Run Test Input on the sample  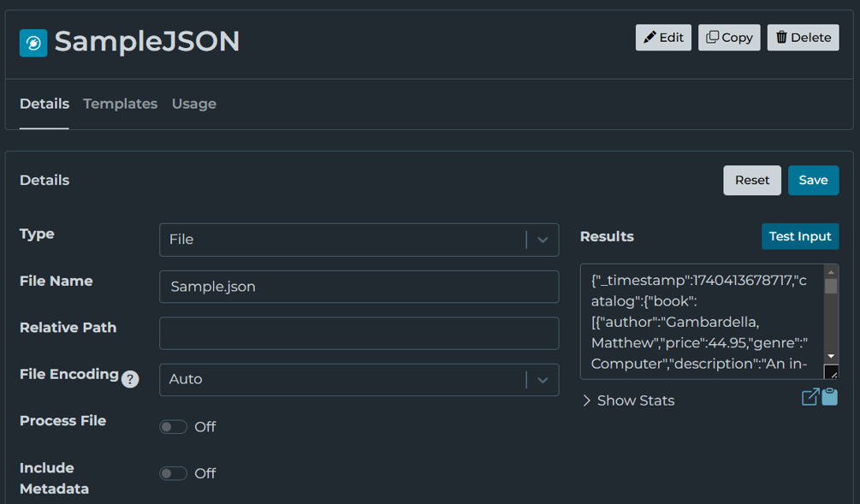coord(800,236)
